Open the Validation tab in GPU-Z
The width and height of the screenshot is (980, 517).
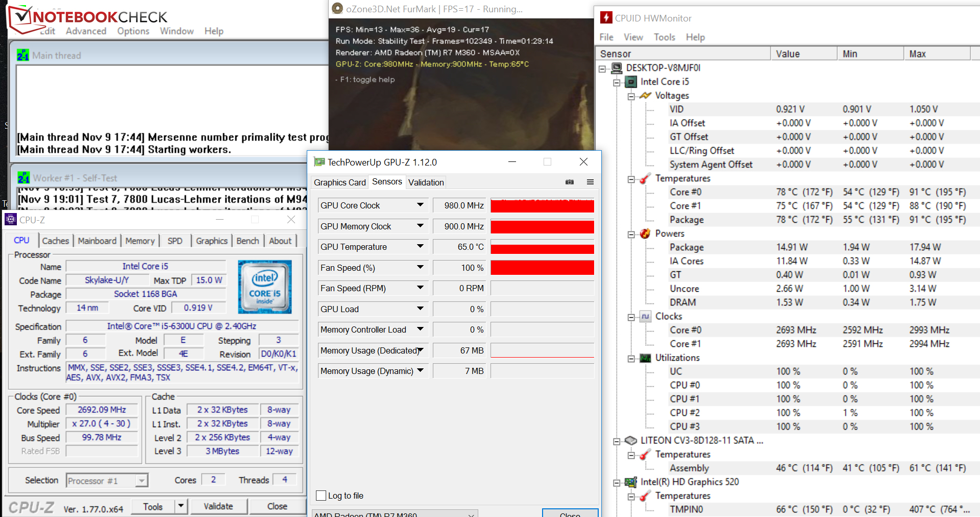point(426,182)
